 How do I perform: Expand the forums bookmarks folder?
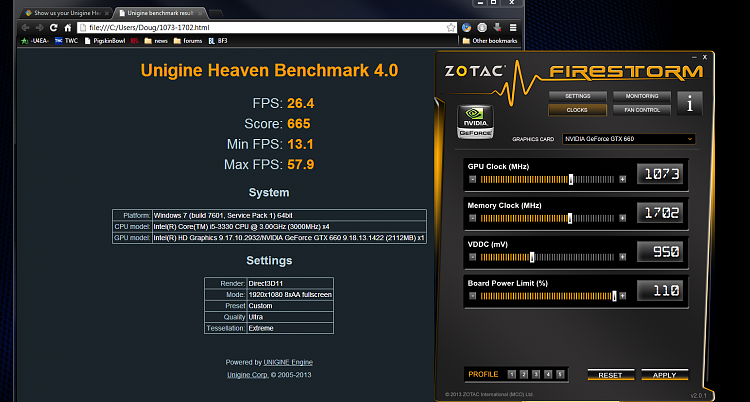click(x=188, y=41)
